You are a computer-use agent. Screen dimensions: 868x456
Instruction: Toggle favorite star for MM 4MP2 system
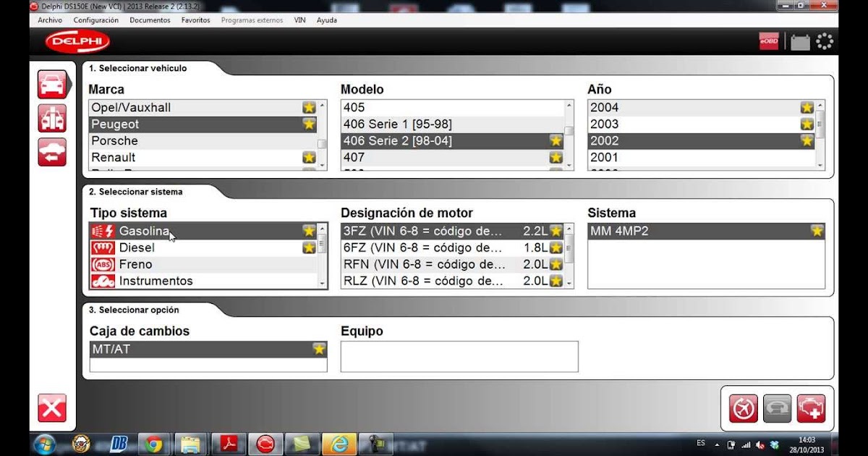(817, 231)
